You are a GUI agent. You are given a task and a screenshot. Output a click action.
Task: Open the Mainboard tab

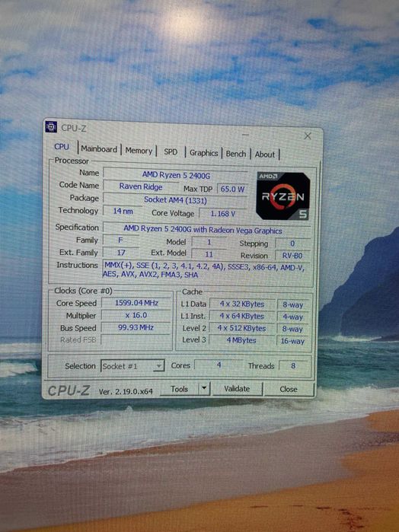coord(99,149)
